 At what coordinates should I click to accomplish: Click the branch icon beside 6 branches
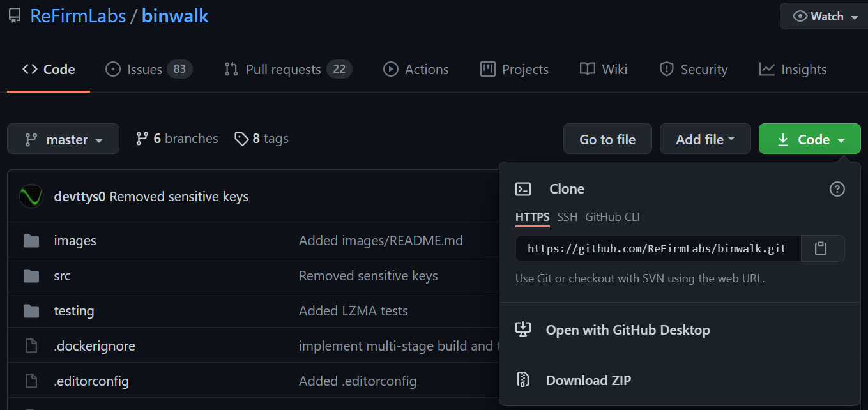tap(142, 139)
